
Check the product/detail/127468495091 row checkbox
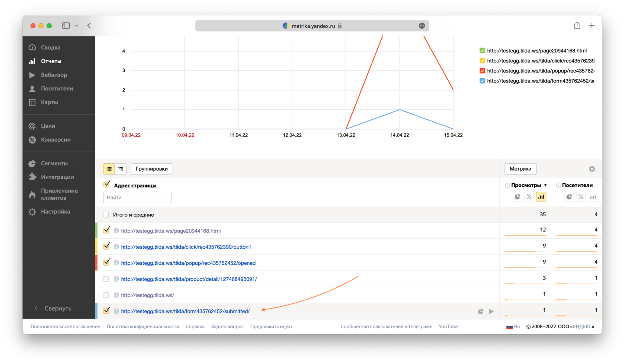coord(106,279)
